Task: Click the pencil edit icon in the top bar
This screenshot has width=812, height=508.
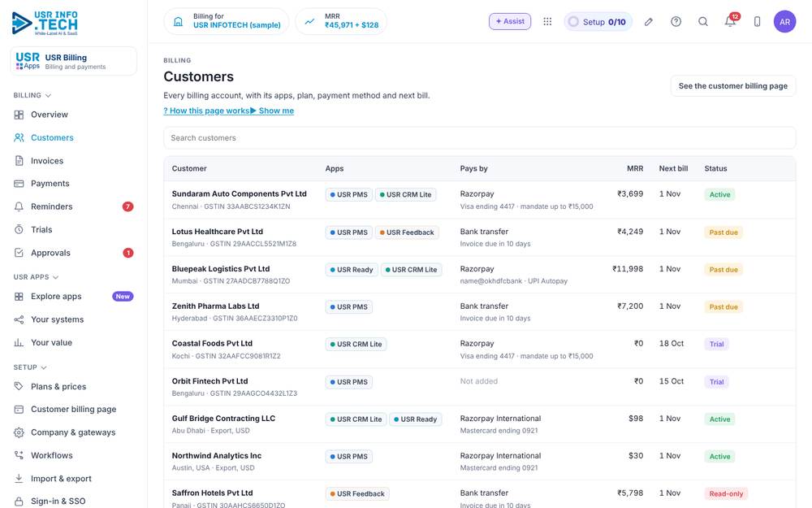Action: tap(648, 21)
